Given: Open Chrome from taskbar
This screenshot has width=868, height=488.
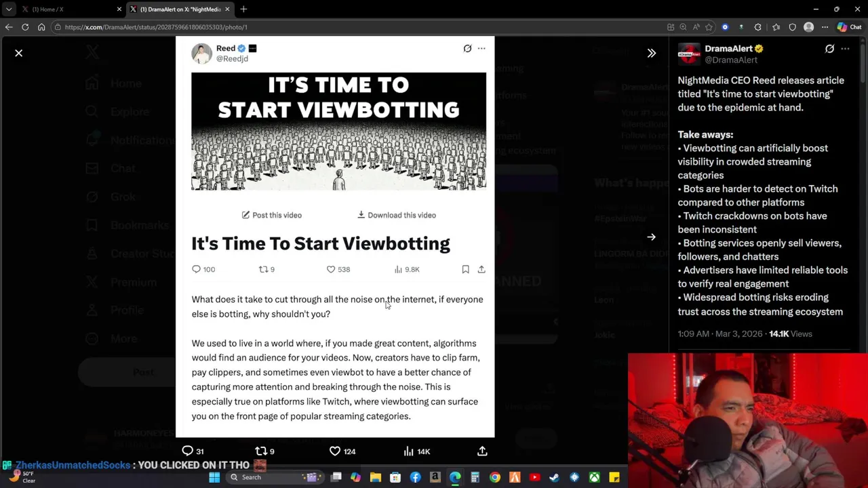Looking at the screenshot, I should (494, 477).
